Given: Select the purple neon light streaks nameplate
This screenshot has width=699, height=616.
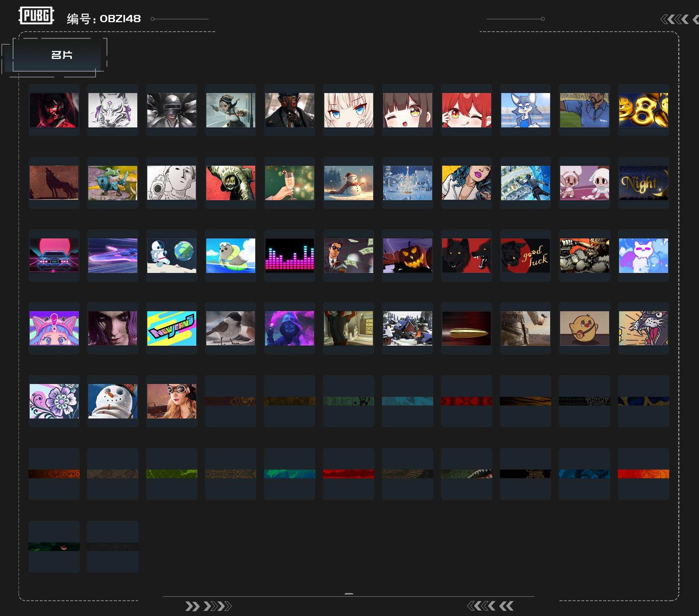Looking at the screenshot, I should pyautogui.click(x=113, y=255).
